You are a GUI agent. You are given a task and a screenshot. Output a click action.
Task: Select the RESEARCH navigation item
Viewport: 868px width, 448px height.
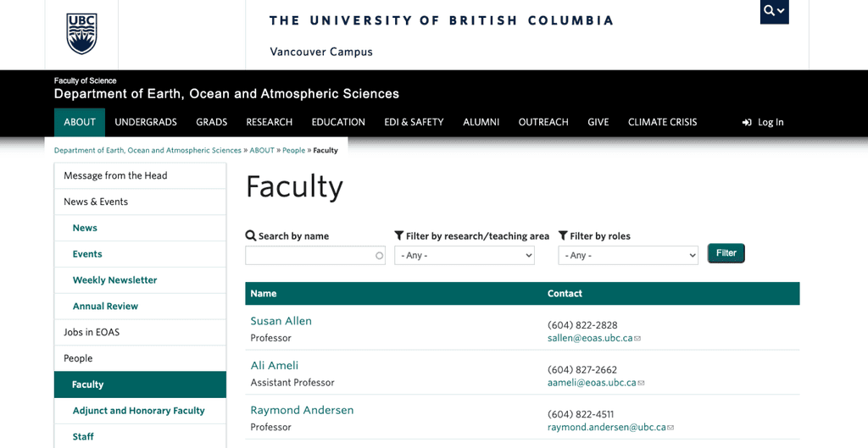pyautogui.click(x=269, y=122)
